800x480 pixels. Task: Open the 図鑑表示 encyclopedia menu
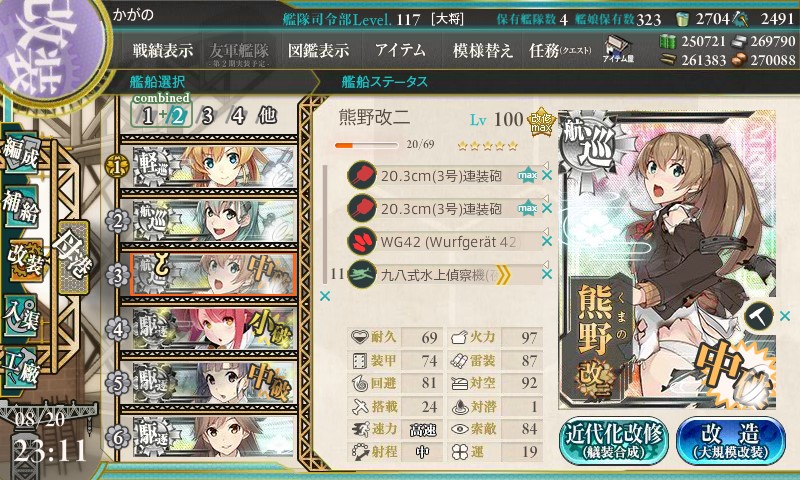[318, 50]
